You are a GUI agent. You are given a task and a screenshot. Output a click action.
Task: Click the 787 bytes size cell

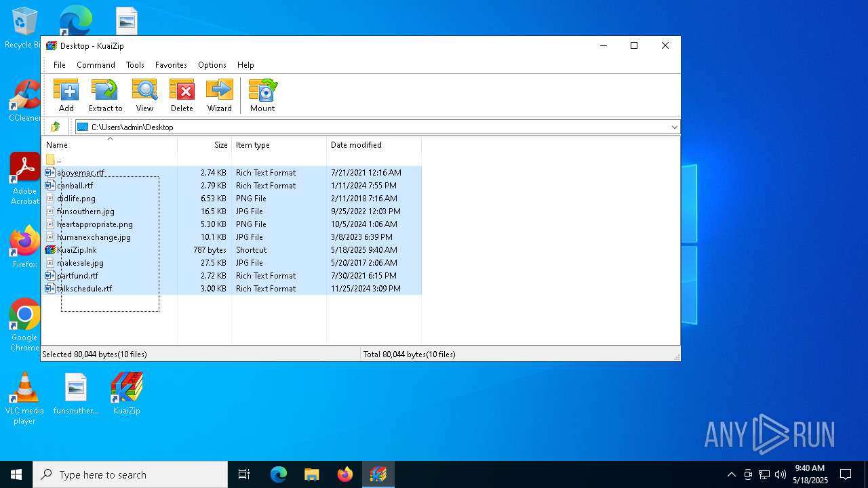point(210,250)
